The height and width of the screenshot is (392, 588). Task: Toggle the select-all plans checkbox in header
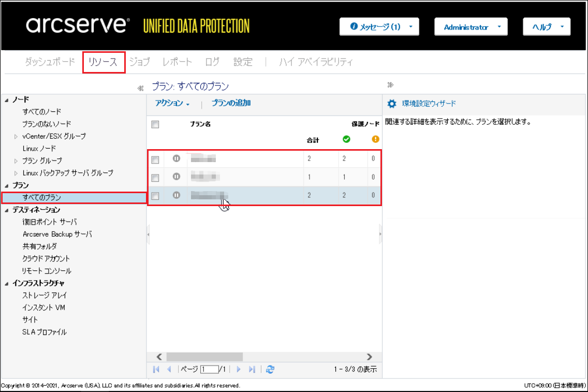[155, 125]
